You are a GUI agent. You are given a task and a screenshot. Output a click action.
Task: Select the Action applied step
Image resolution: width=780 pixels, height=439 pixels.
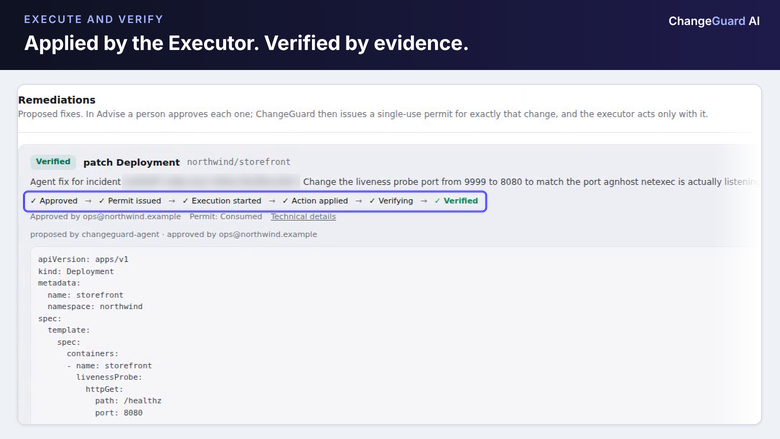tap(315, 201)
